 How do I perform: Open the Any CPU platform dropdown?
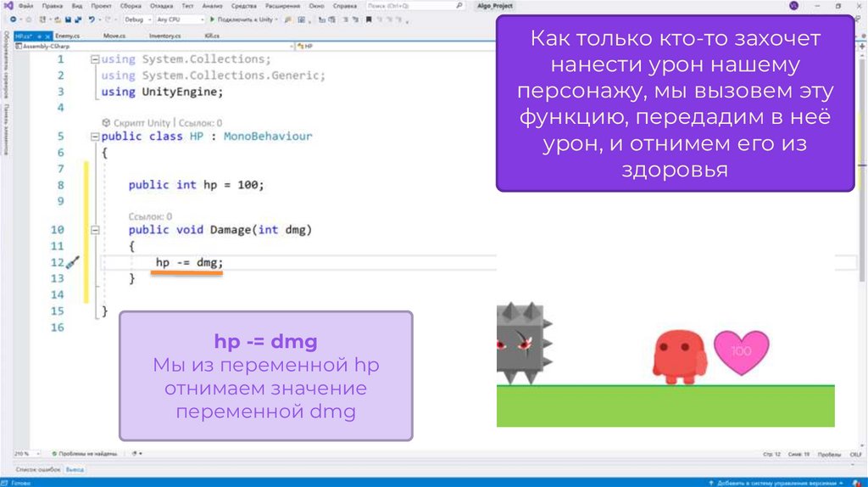180,20
